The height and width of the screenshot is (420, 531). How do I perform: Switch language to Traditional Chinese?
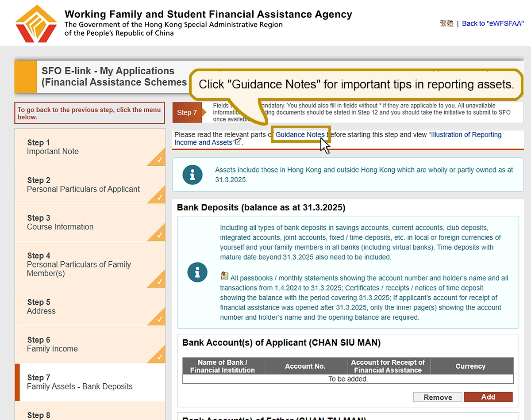[446, 23]
